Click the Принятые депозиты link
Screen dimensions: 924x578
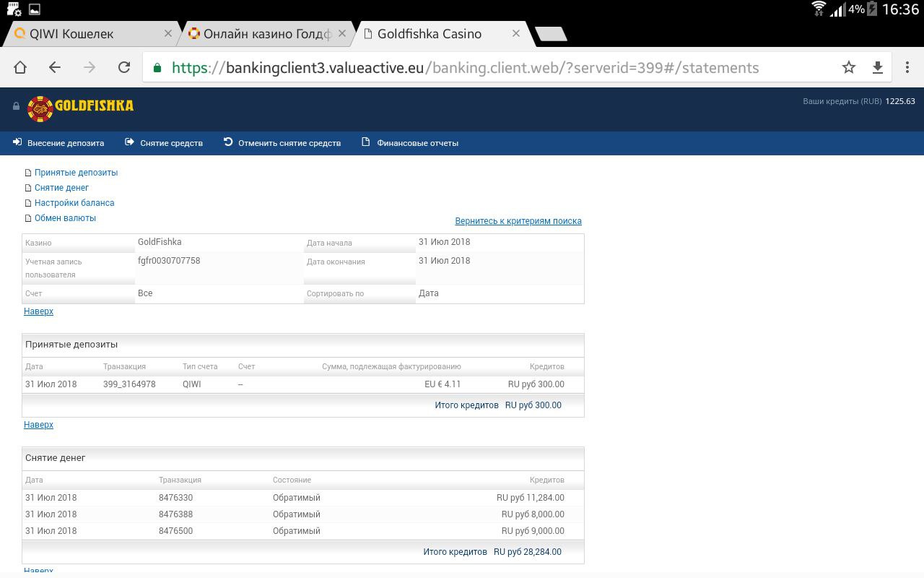click(x=76, y=173)
